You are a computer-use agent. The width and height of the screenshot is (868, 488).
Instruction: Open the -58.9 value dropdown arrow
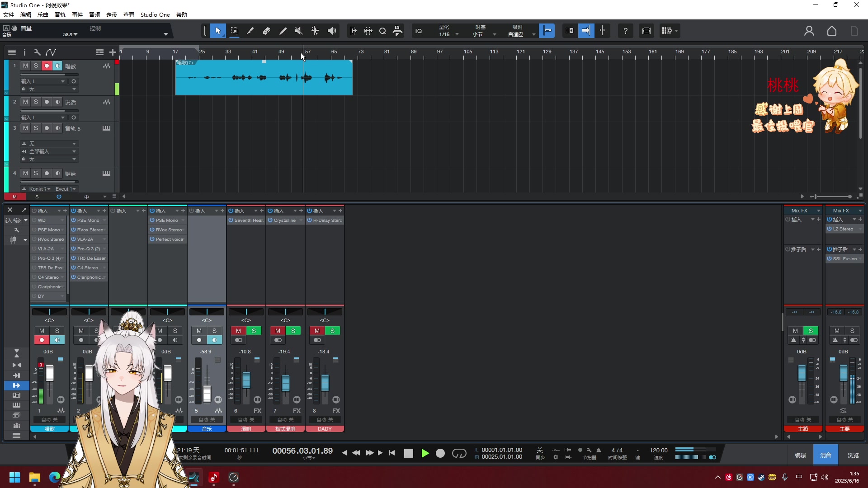75,34
